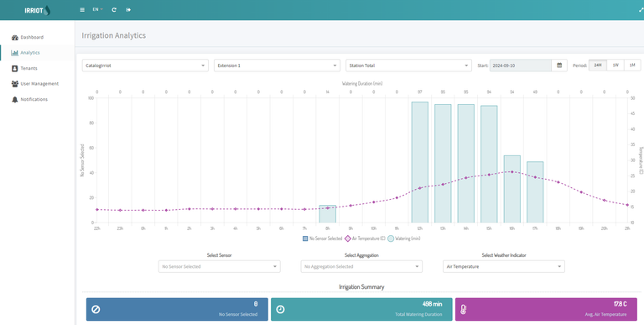Toggle fullscreen with expand icon
The height and width of the screenshot is (325, 644).
click(x=641, y=10)
